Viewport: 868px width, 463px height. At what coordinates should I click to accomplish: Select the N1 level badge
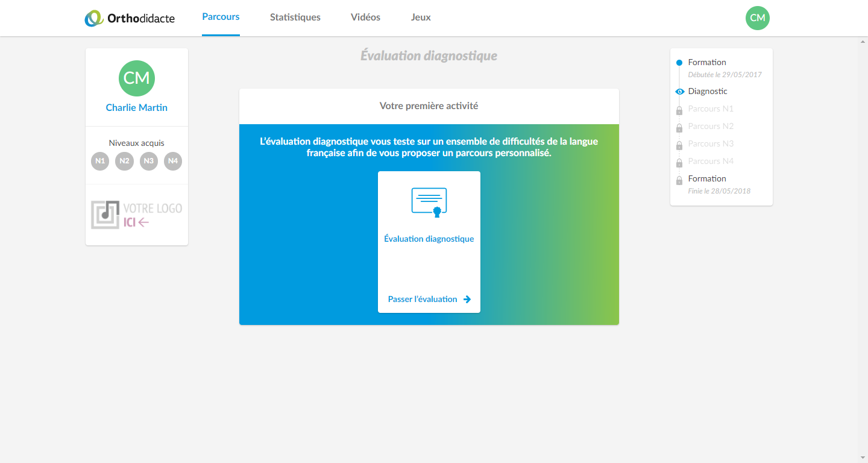[x=100, y=161]
